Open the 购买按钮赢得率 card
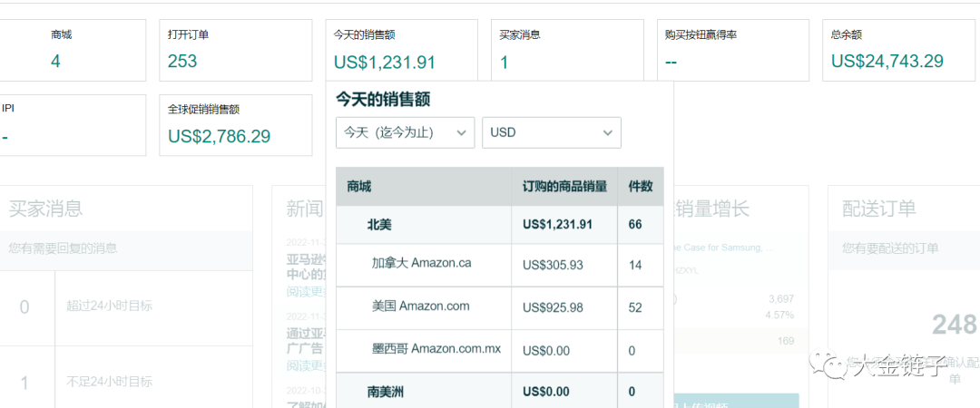 [733, 50]
